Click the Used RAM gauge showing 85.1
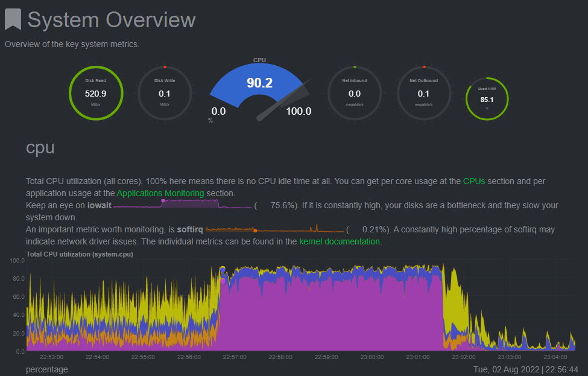588x376 pixels. [487, 99]
